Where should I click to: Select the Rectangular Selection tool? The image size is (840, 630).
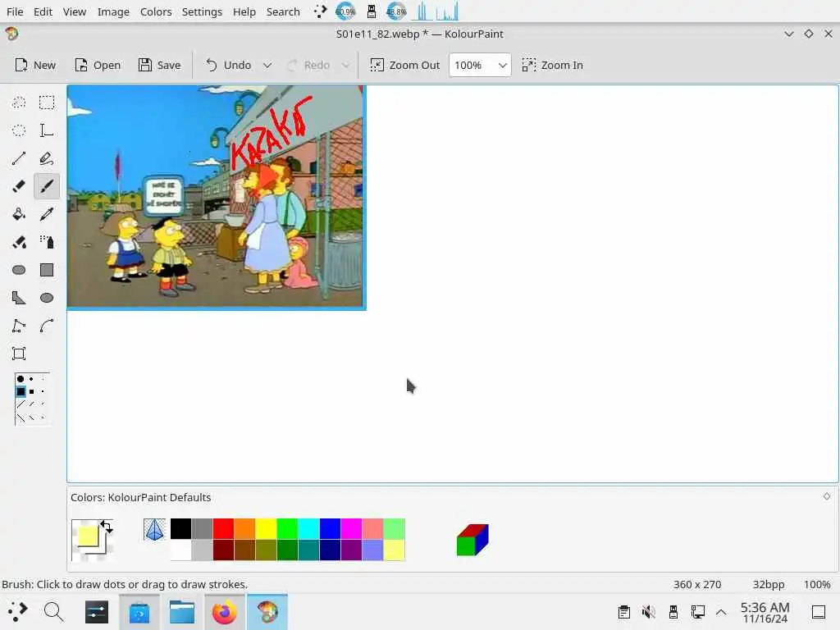tap(47, 103)
